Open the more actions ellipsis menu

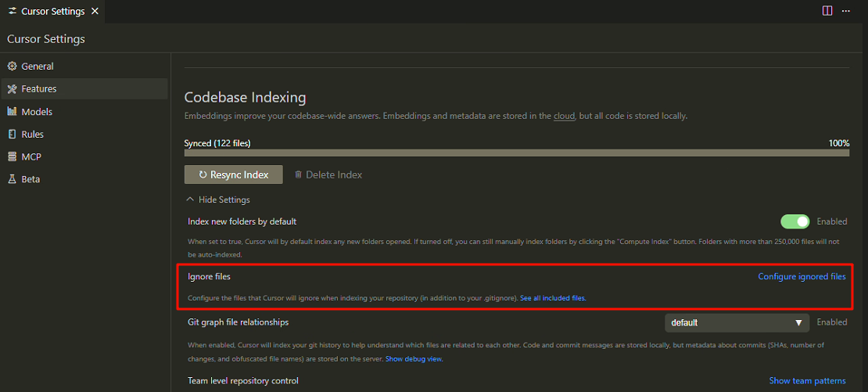(x=846, y=10)
